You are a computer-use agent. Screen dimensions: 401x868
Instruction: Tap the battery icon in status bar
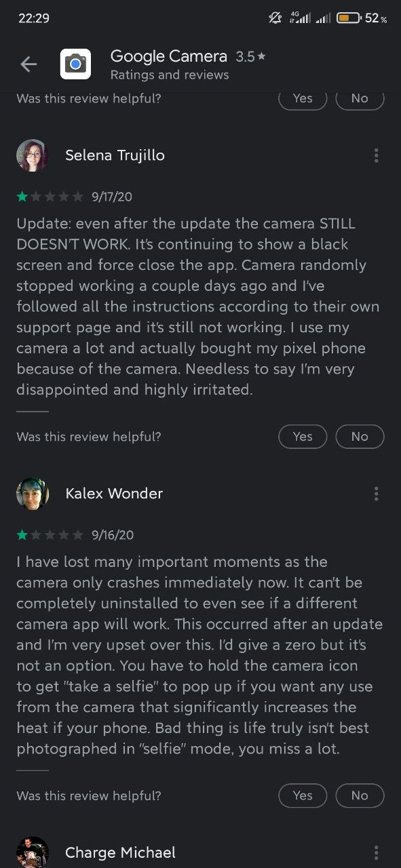tap(349, 18)
